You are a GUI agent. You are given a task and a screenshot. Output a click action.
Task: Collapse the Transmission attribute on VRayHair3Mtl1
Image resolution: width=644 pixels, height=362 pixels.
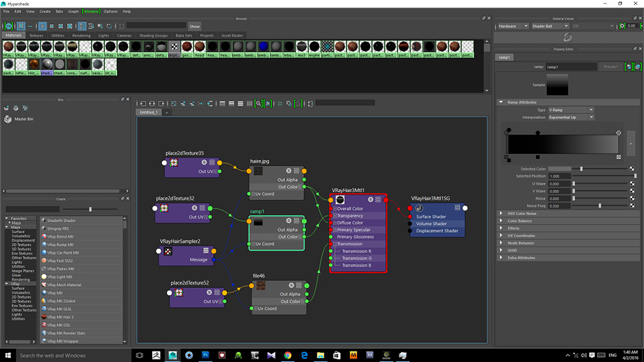(x=334, y=244)
